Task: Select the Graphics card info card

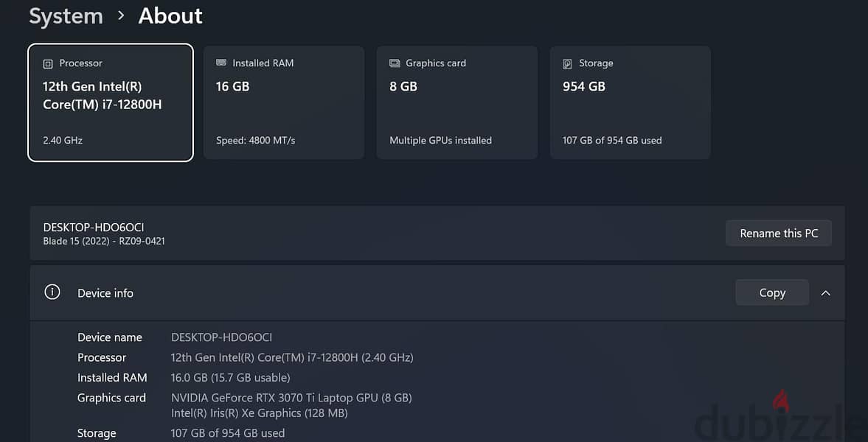Action: 456,103
